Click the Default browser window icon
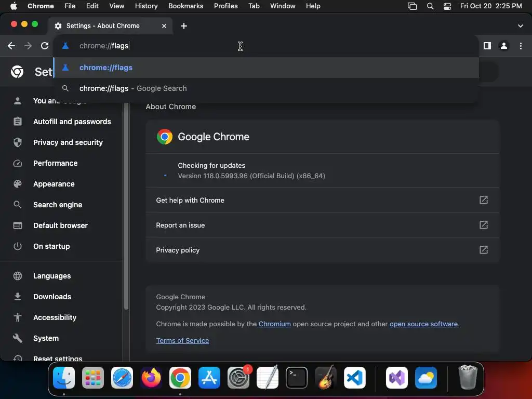The image size is (532, 399). click(x=17, y=225)
